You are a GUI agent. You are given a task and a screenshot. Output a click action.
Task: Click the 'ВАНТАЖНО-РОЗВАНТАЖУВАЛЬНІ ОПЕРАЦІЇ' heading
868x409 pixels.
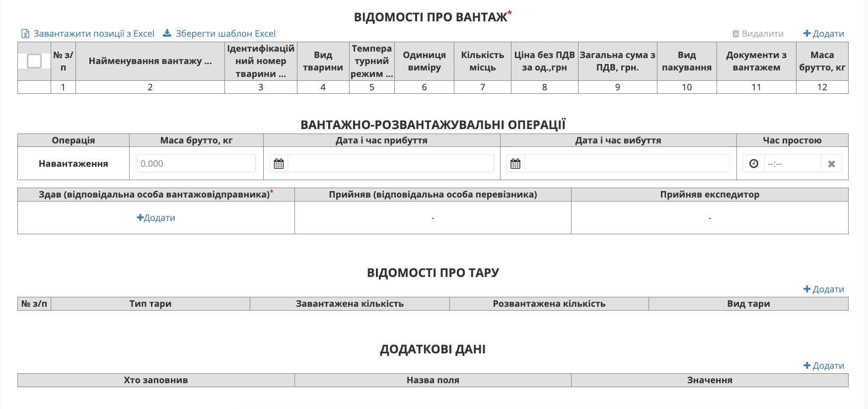click(x=433, y=125)
